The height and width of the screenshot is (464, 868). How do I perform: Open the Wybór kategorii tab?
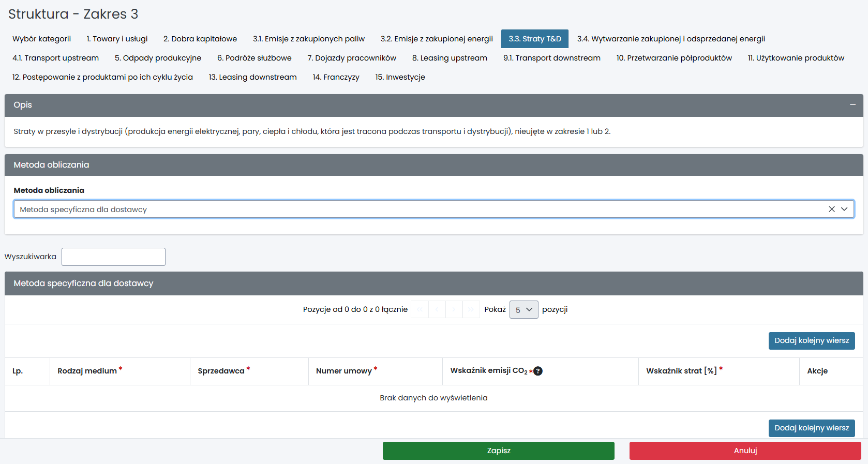41,39
